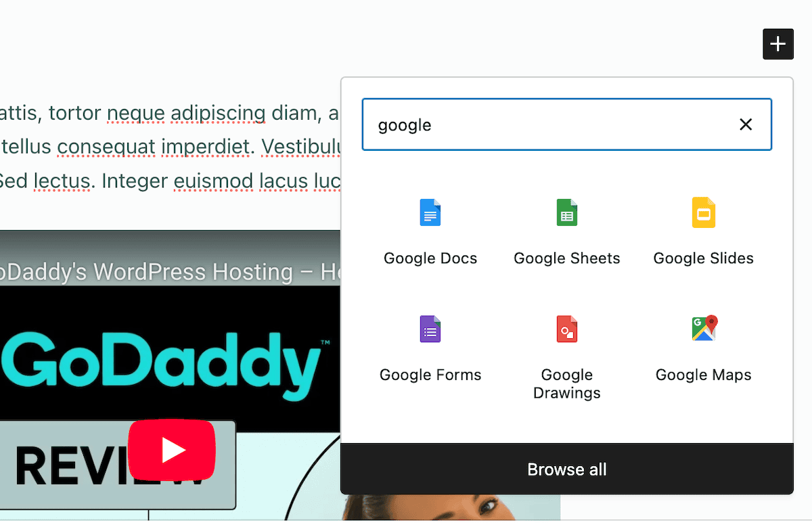Screen dimensions: 812x531
Task: Select the Google Sheets label
Action: click(x=567, y=258)
